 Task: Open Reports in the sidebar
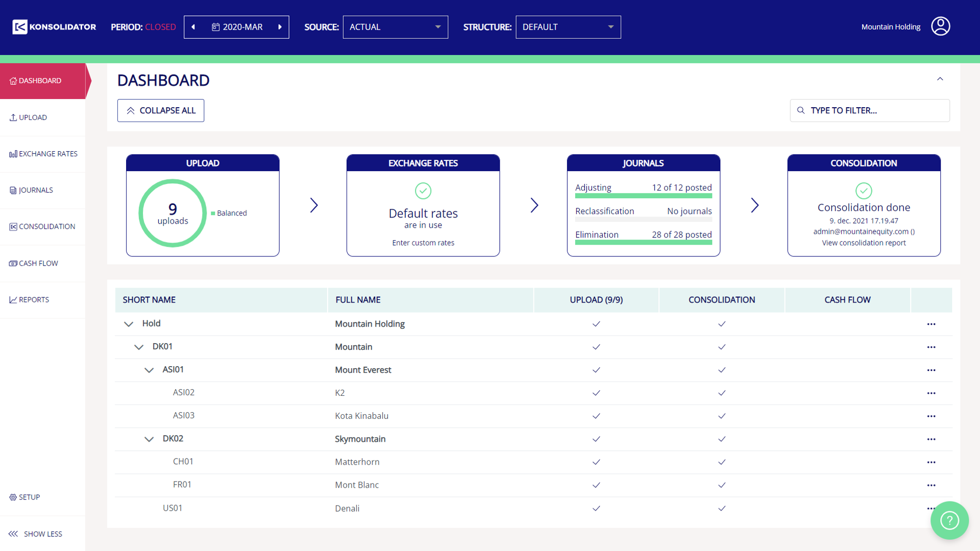click(x=43, y=300)
